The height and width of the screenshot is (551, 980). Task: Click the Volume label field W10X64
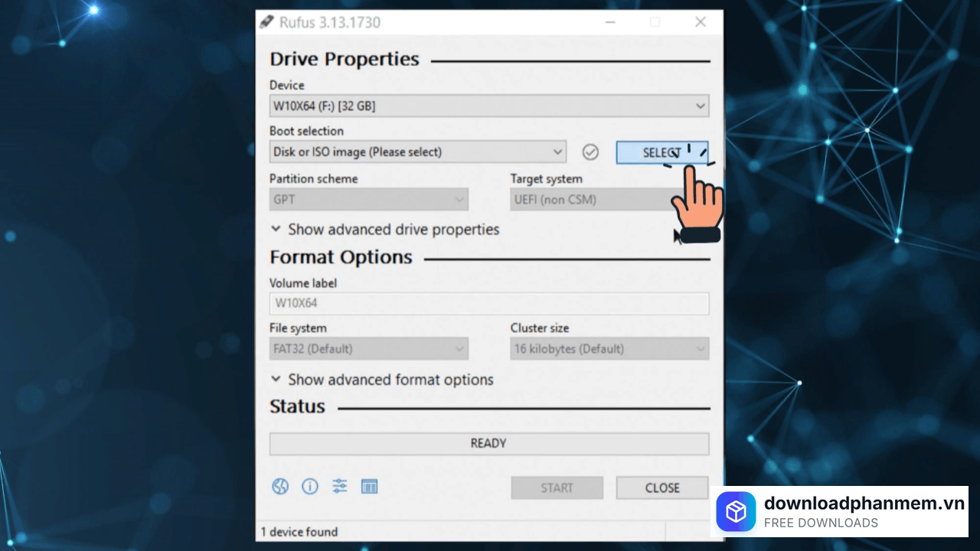[x=489, y=303]
